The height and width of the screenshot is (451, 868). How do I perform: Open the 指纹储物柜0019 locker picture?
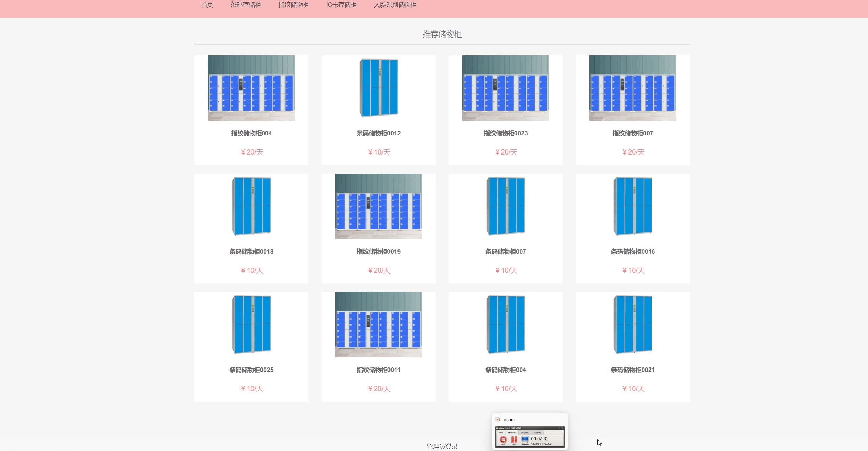[x=378, y=206]
